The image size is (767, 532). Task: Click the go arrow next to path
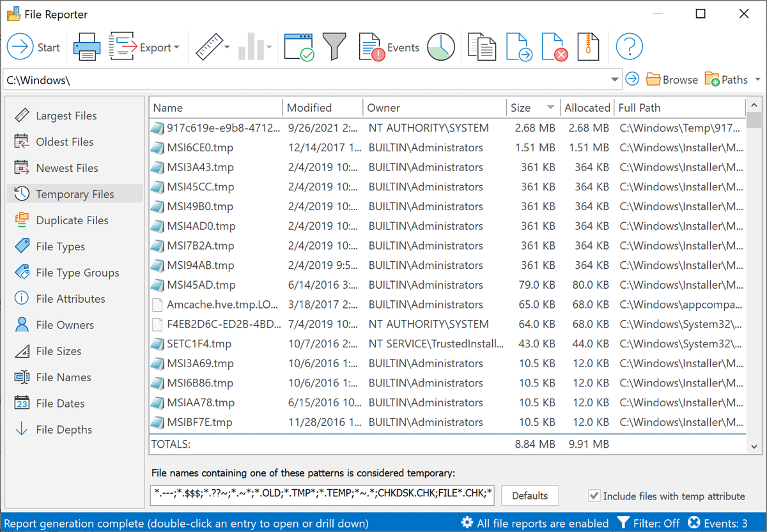click(x=632, y=79)
